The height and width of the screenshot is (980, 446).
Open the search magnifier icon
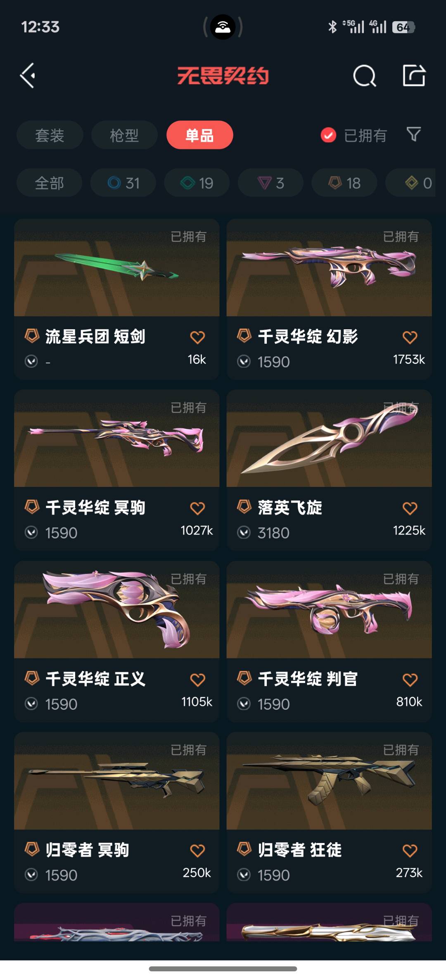pos(365,76)
